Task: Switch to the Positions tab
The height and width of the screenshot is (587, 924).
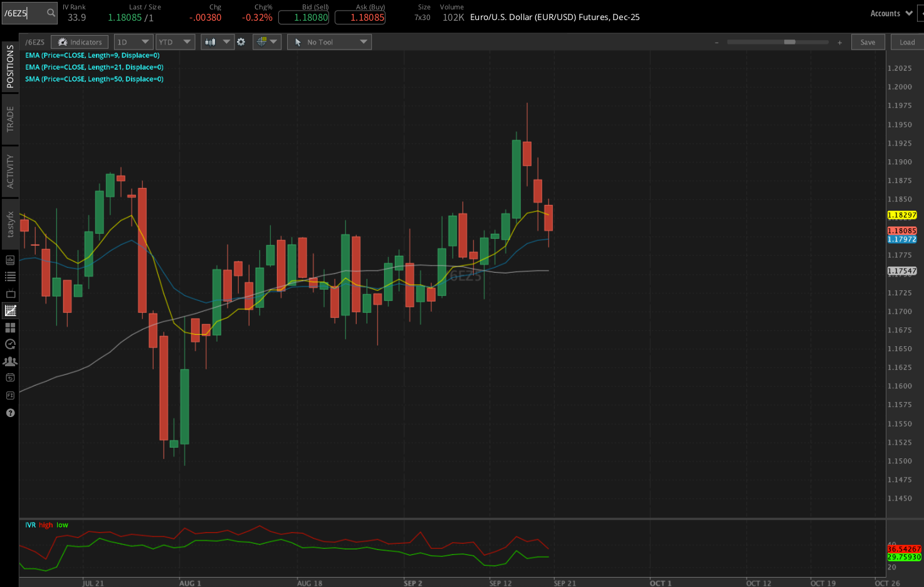Action: [x=10, y=66]
